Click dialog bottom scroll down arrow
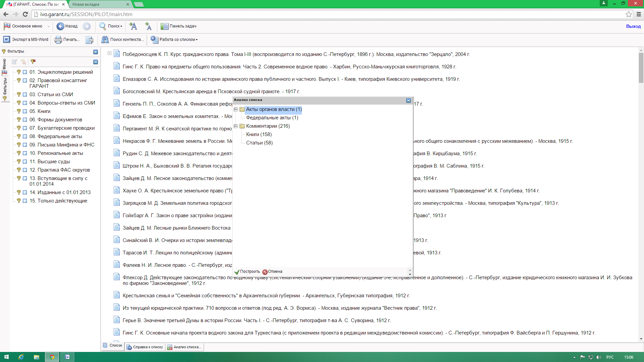The image size is (644, 362). click(x=410, y=275)
